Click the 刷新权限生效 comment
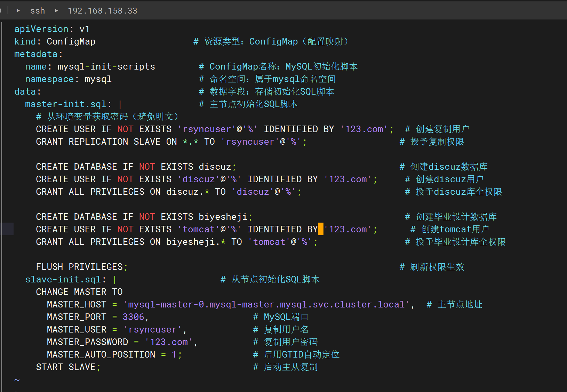The width and height of the screenshot is (567, 392). tap(432, 267)
